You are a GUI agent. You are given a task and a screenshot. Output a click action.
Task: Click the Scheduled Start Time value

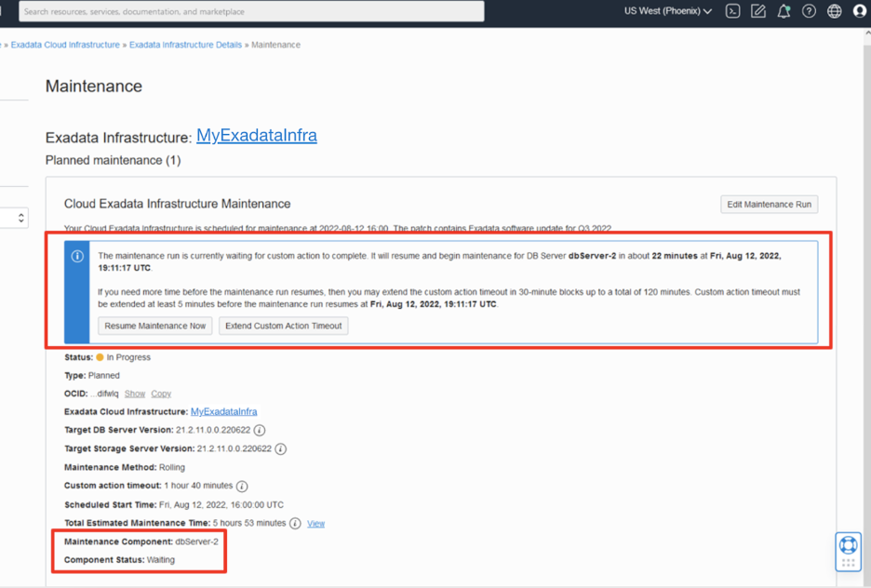pyautogui.click(x=221, y=504)
